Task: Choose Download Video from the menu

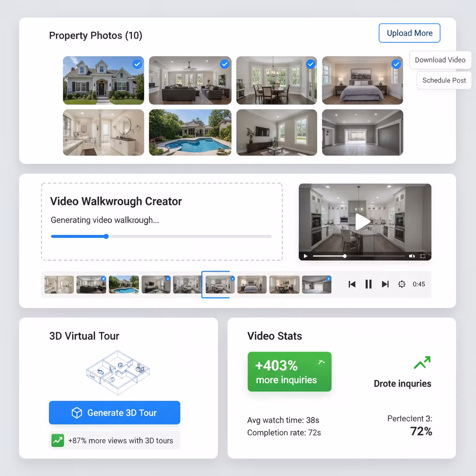Action: [x=440, y=60]
